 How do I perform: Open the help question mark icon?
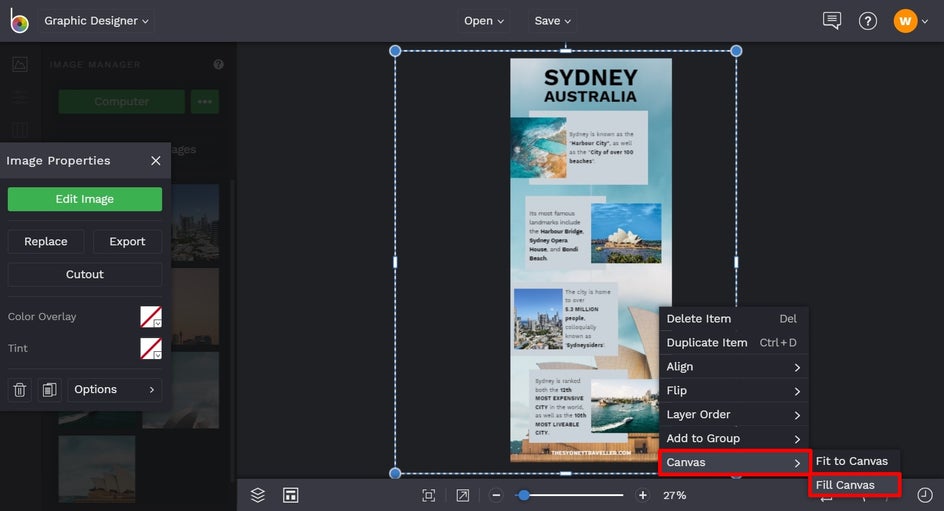point(868,21)
